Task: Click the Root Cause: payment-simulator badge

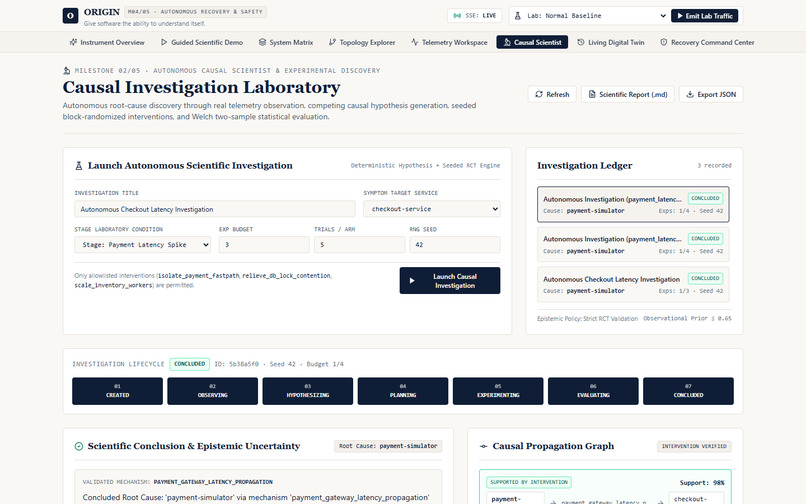Action: [x=388, y=446]
